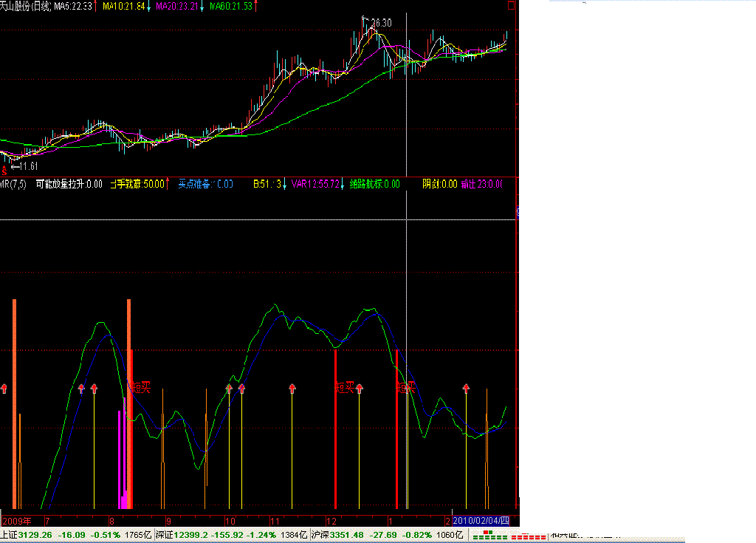This screenshot has height=543, width=756.
Task: Click the 1060亿 CSI turnover
Action: pyautogui.click(x=450, y=535)
